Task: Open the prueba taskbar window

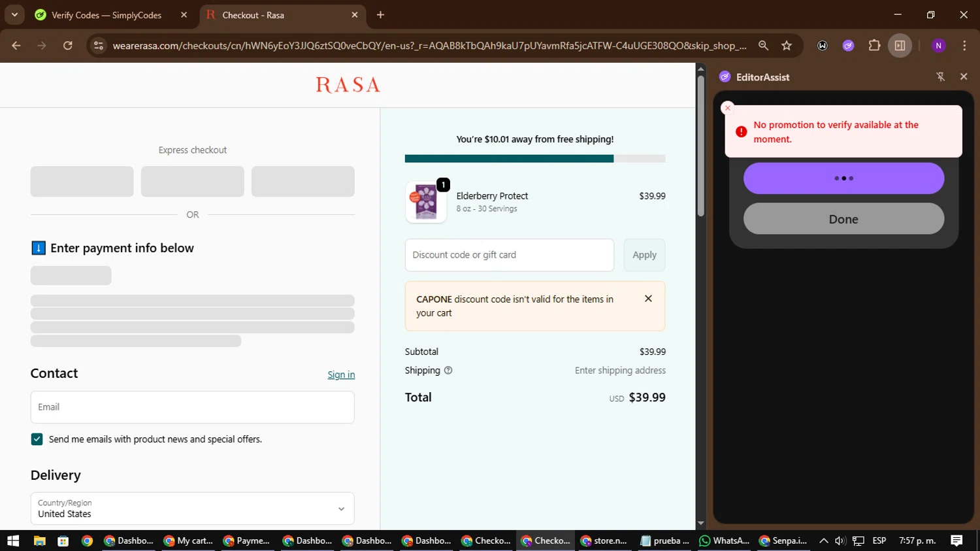Action: coord(665,541)
